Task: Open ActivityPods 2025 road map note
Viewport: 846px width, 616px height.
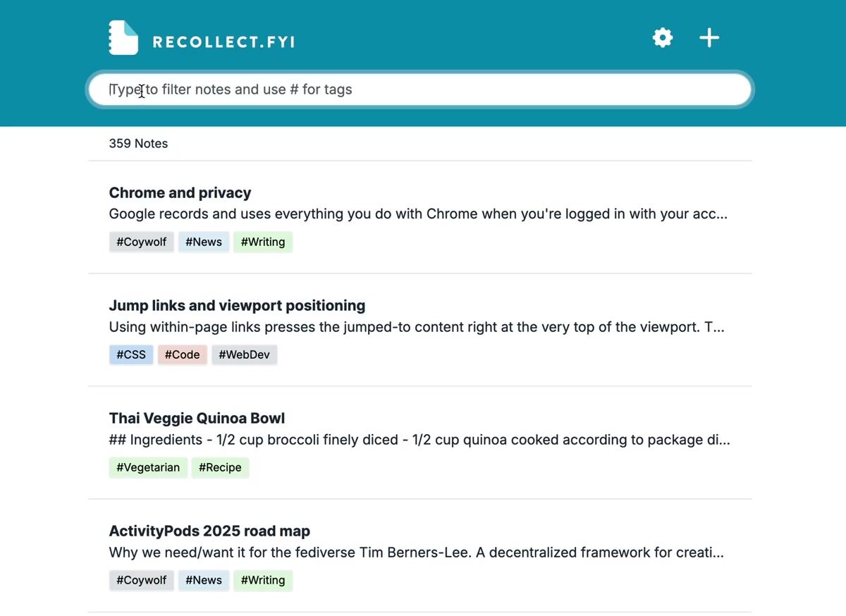Action: click(x=209, y=531)
